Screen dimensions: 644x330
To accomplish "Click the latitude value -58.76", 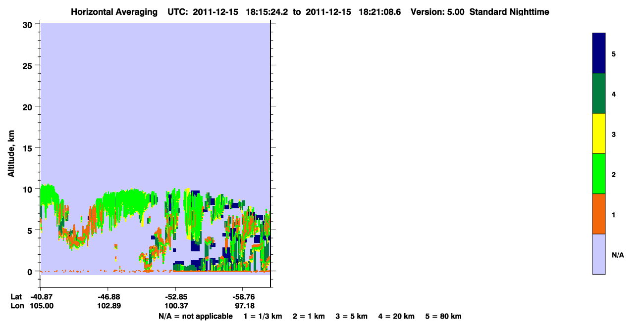I will pos(243,297).
